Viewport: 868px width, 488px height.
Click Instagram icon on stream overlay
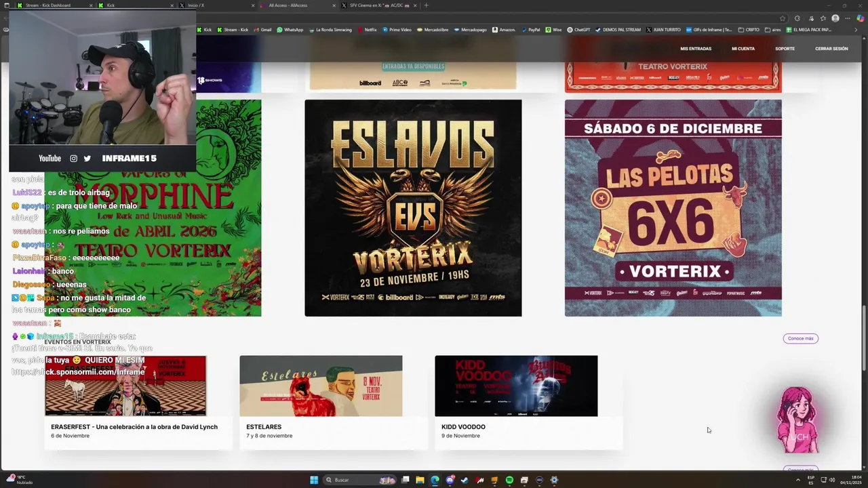click(74, 158)
